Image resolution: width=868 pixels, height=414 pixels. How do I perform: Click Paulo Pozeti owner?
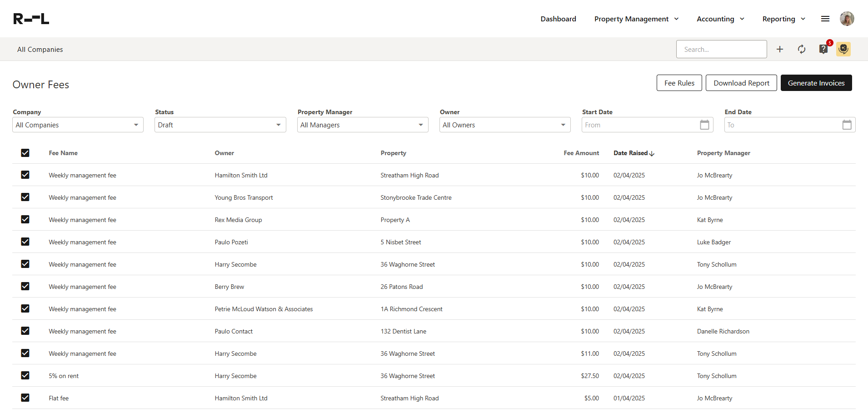pos(231,242)
